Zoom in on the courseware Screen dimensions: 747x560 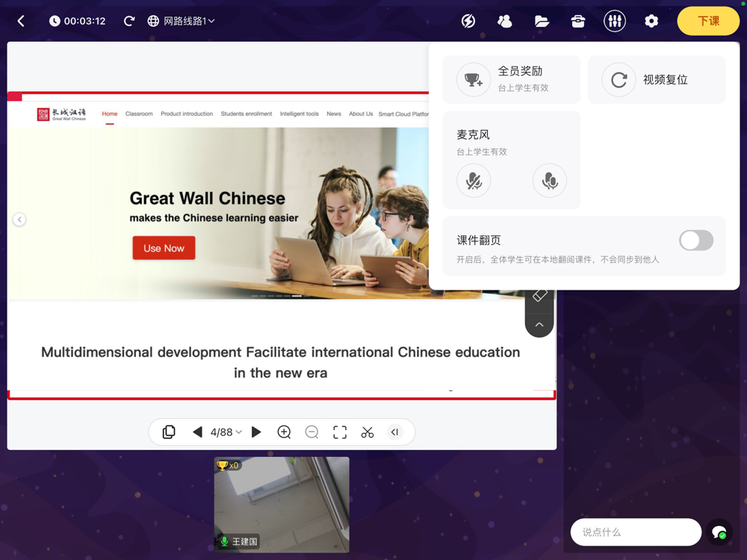[284, 432]
